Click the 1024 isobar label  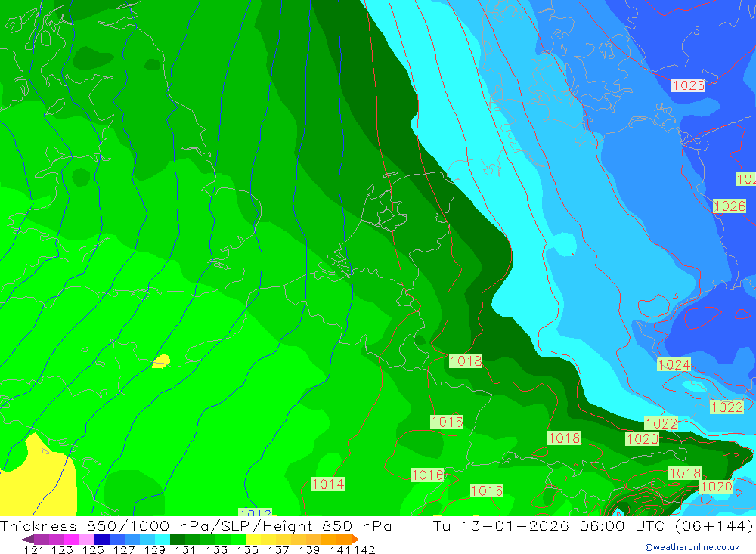[674, 364]
